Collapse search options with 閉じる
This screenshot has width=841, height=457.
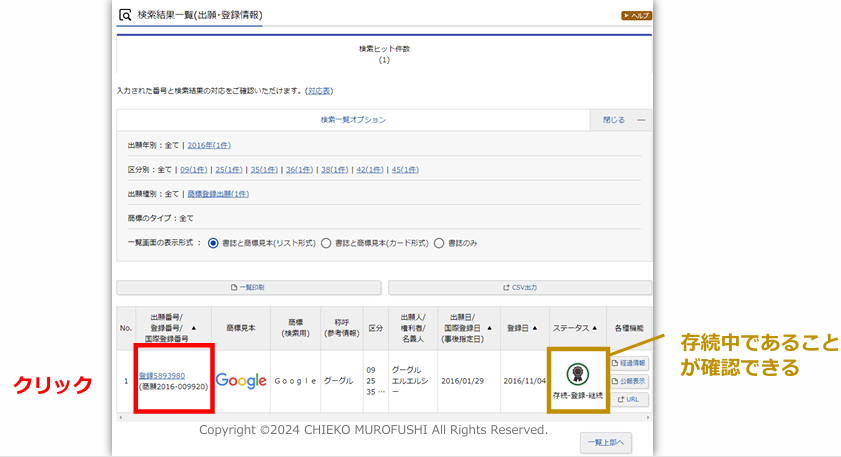613,119
